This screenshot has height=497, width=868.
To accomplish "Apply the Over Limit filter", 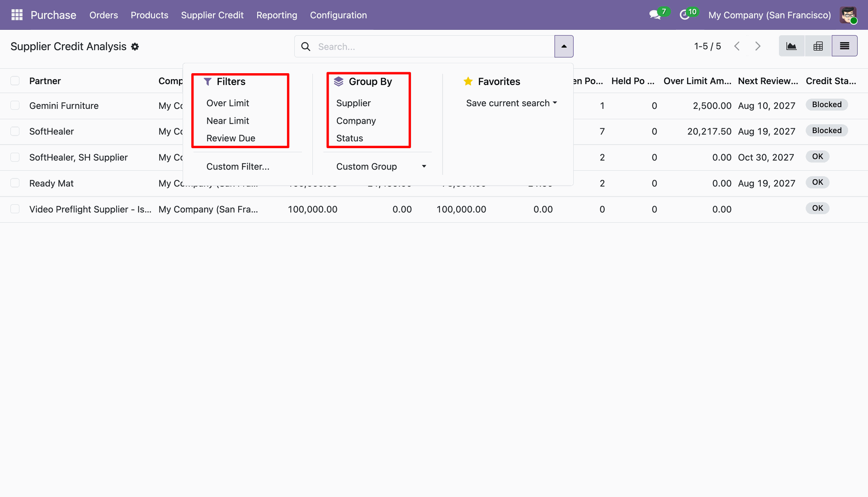I will 227,103.
